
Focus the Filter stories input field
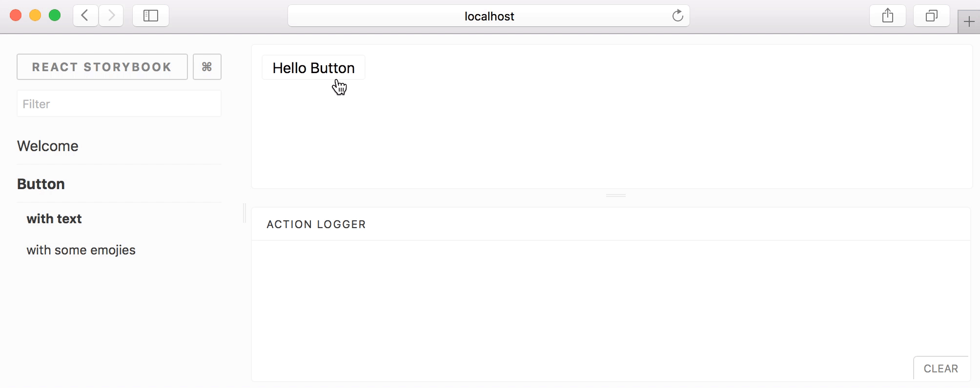point(119,104)
